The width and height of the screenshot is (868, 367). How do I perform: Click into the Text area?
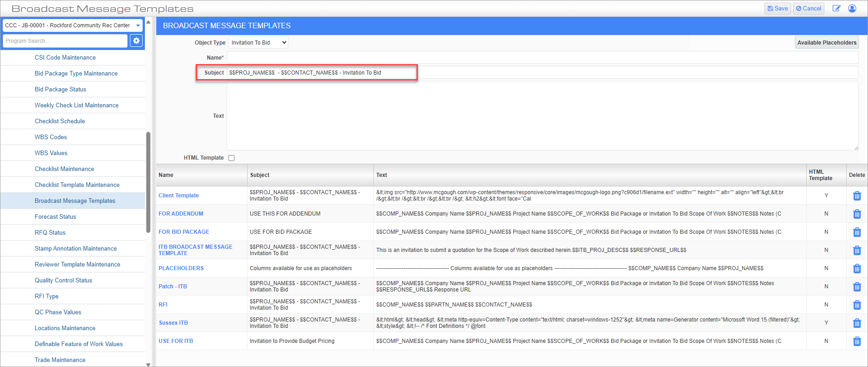coord(542,116)
